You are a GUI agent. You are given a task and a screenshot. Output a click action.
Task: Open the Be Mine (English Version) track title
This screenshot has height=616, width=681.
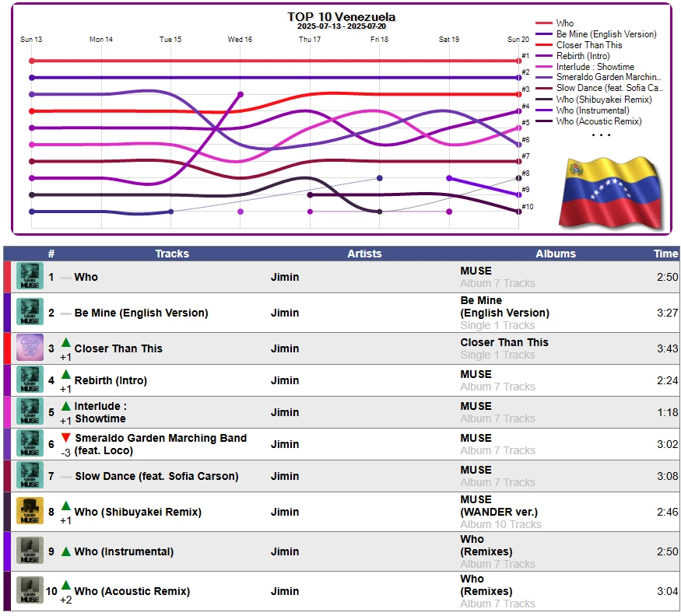(141, 313)
